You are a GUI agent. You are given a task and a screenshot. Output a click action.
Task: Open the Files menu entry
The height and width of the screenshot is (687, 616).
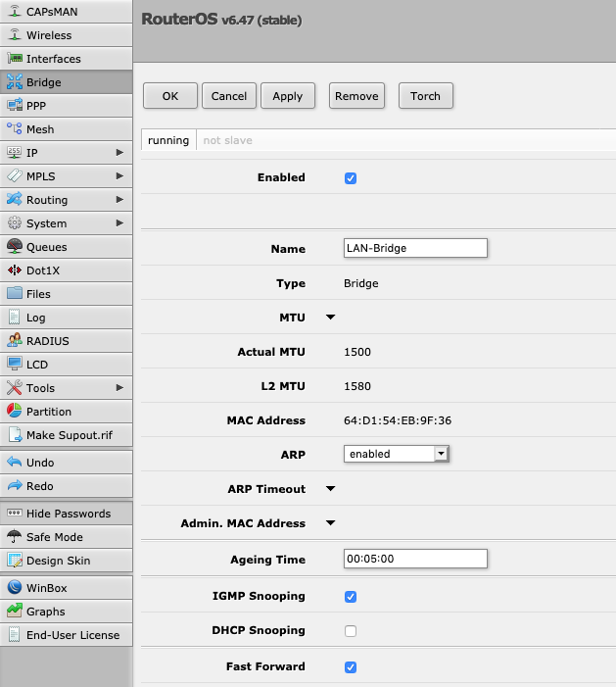click(67, 294)
